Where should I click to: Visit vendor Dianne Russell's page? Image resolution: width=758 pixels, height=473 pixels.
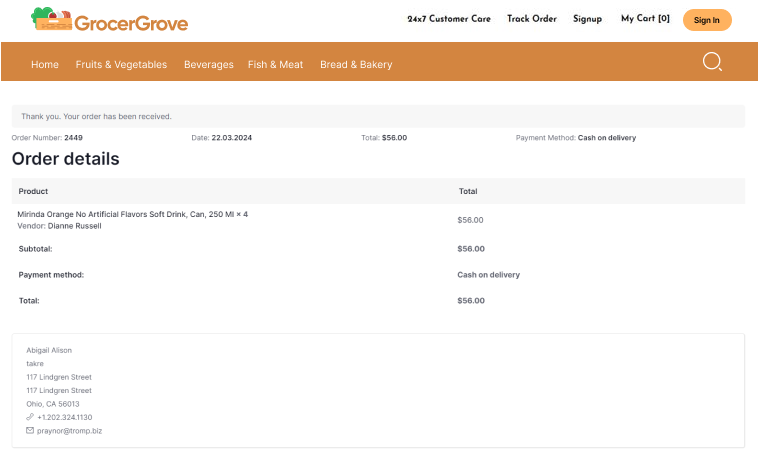tap(74, 226)
